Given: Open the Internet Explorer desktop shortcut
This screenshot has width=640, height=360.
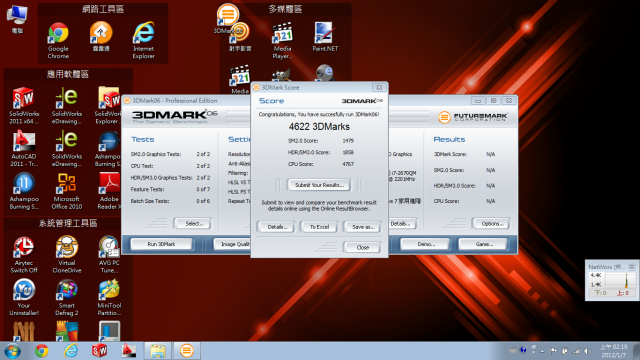Looking at the screenshot, I should [143, 40].
